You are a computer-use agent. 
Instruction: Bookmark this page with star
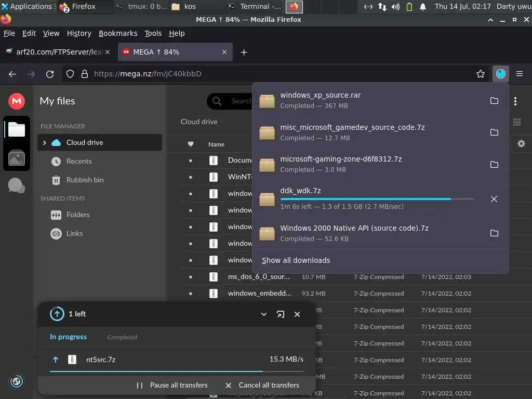coord(481,74)
